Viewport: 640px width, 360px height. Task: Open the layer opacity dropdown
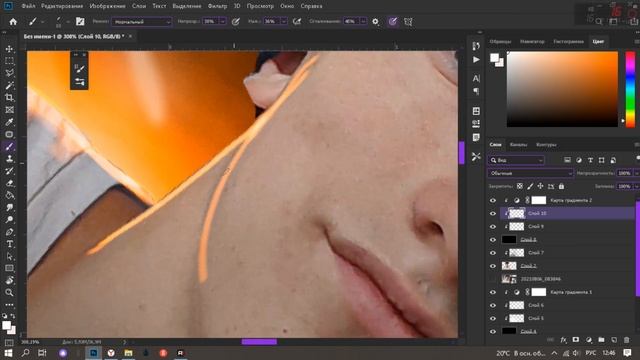[636, 173]
